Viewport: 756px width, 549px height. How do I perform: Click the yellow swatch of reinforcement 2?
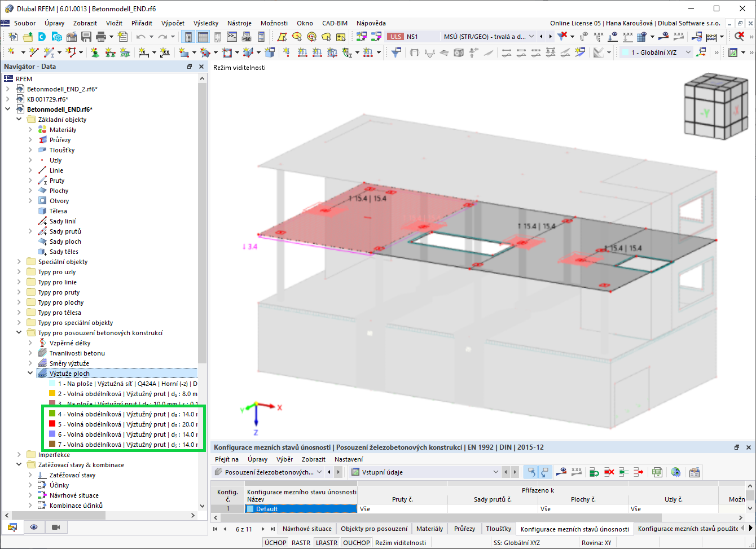(x=52, y=394)
